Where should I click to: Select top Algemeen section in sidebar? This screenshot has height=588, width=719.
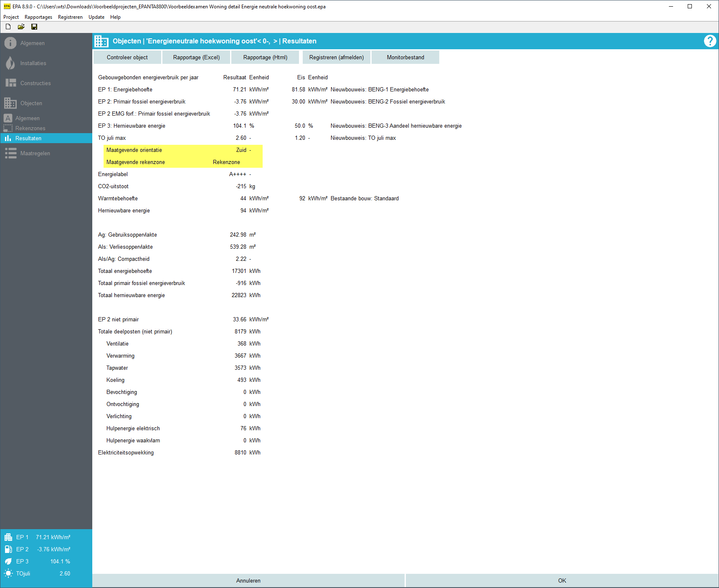coord(33,43)
